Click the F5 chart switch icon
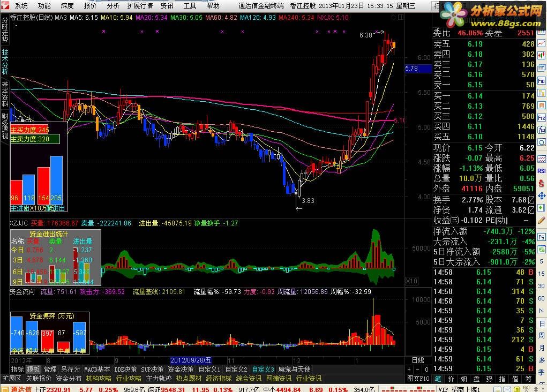The width and height of the screenshot is (547, 392). pos(542,237)
